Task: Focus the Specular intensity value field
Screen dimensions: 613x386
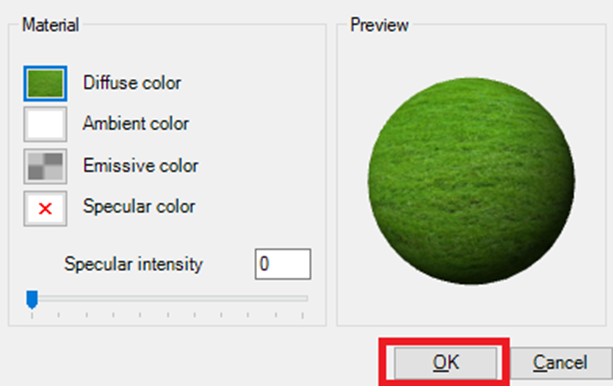Action: pos(283,264)
